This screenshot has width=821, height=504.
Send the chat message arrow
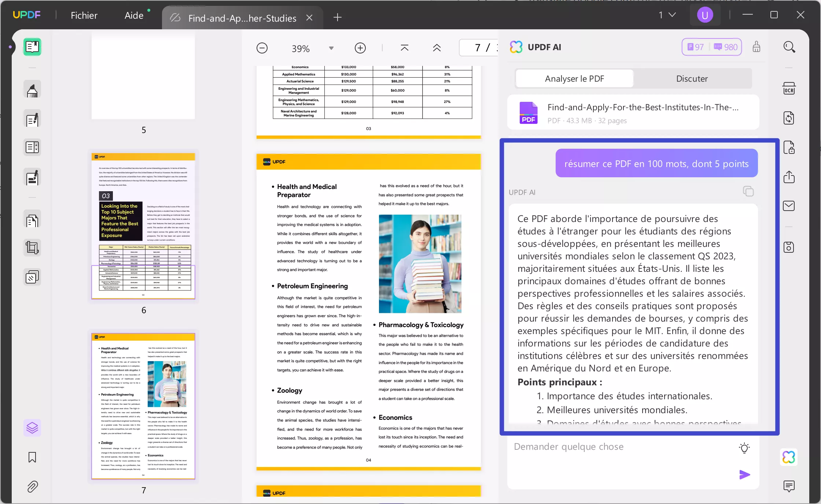point(744,475)
